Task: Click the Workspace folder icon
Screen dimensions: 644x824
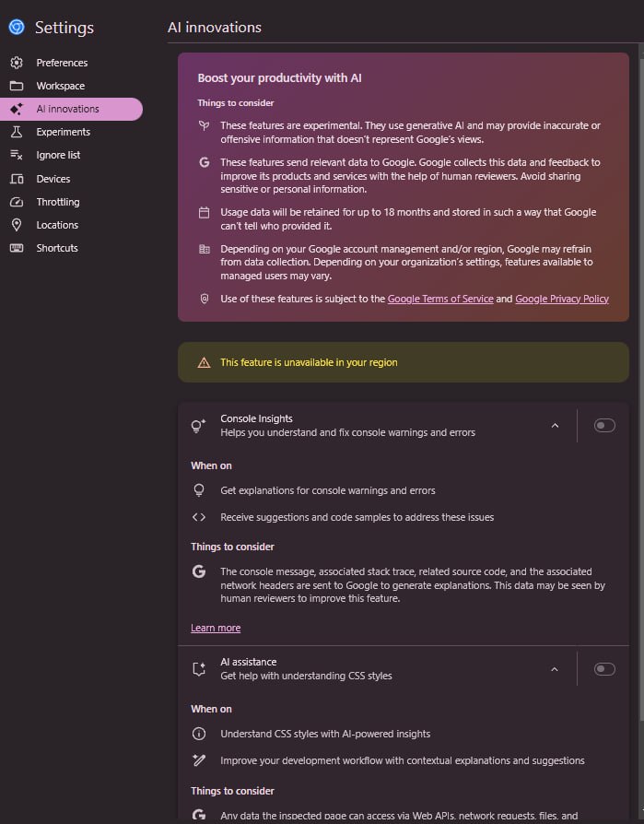Action: click(x=17, y=86)
